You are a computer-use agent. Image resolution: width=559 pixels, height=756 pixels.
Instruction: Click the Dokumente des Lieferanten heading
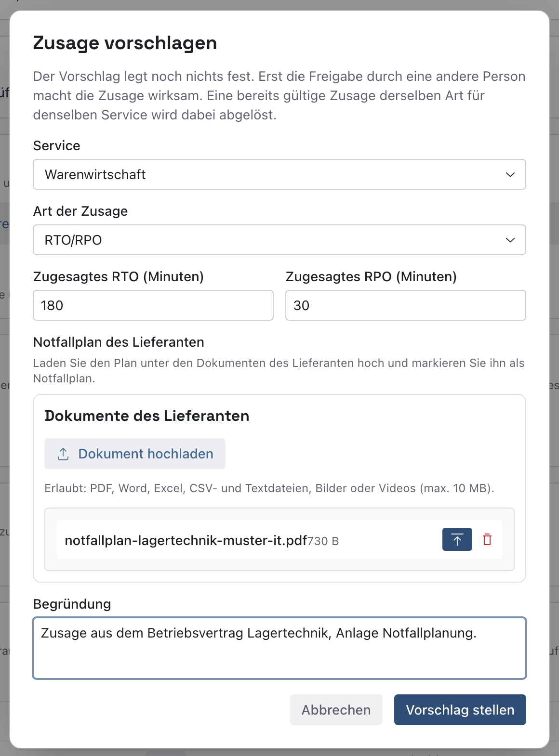[x=147, y=416]
